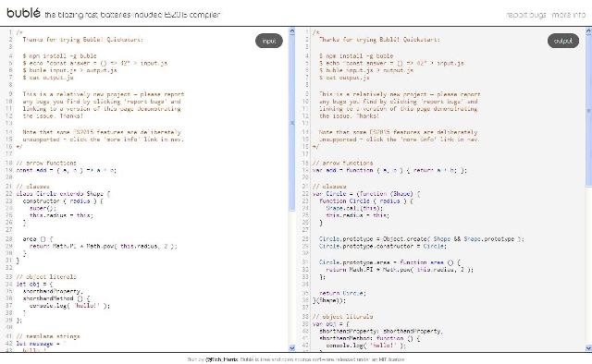The height and width of the screenshot is (364, 592).
Task: Click input pane scroll-up arrow
Action: tap(292, 31)
